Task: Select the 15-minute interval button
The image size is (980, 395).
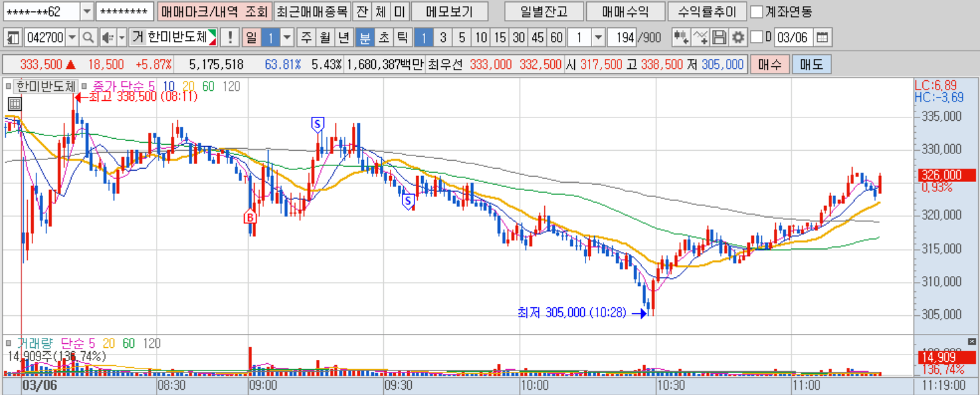Action: [500, 37]
